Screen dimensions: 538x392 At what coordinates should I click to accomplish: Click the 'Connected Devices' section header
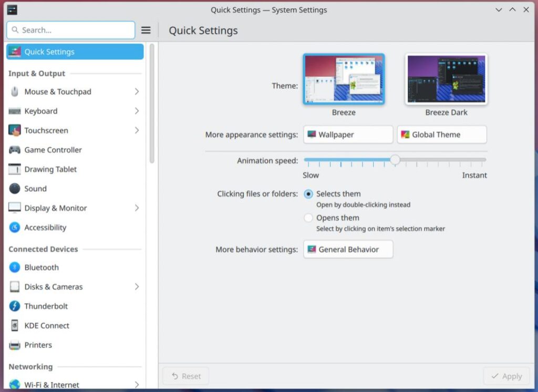[43, 249]
